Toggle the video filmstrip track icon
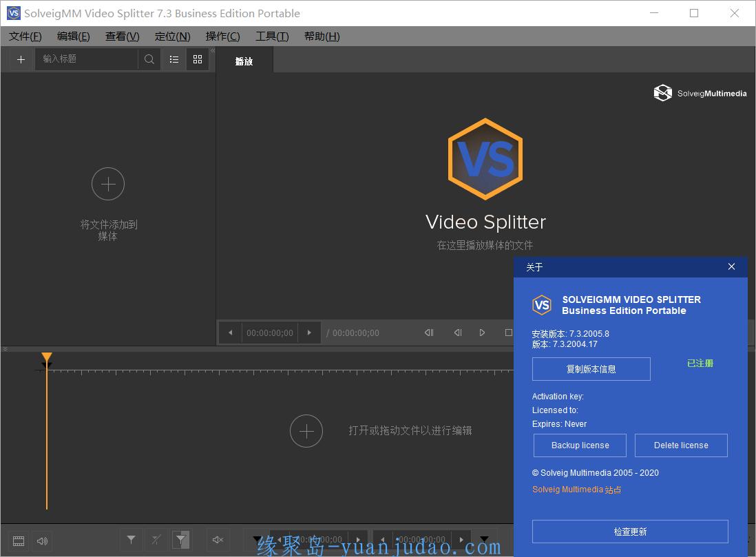Image resolution: width=756 pixels, height=557 pixels. 19,540
